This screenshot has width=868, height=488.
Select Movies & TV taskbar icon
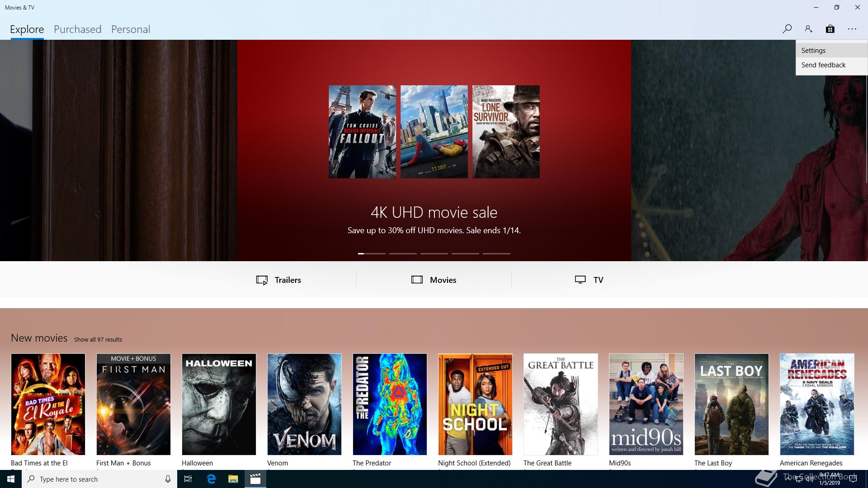pos(255,479)
